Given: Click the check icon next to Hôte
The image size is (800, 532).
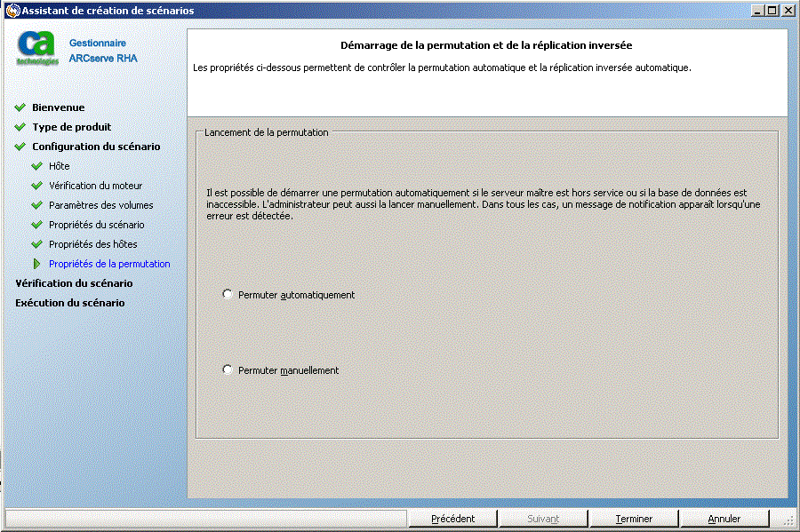Looking at the screenshot, I should 36,166.
